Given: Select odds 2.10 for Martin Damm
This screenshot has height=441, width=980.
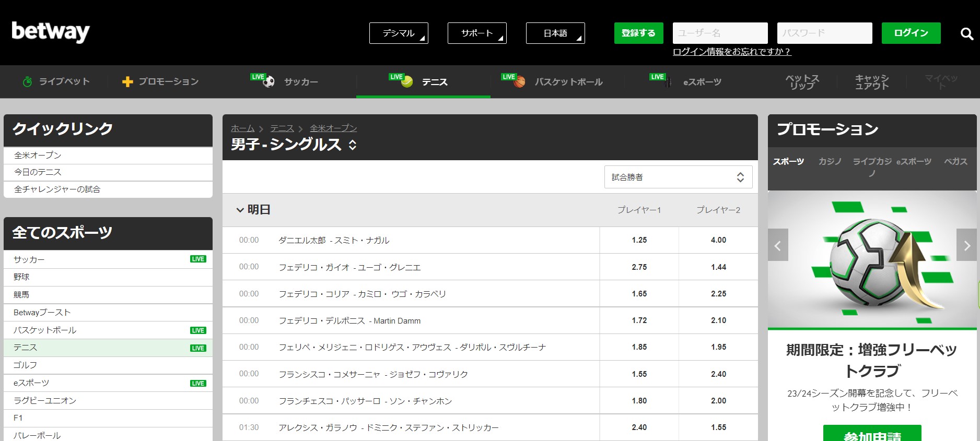Looking at the screenshot, I should pyautogui.click(x=718, y=320).
